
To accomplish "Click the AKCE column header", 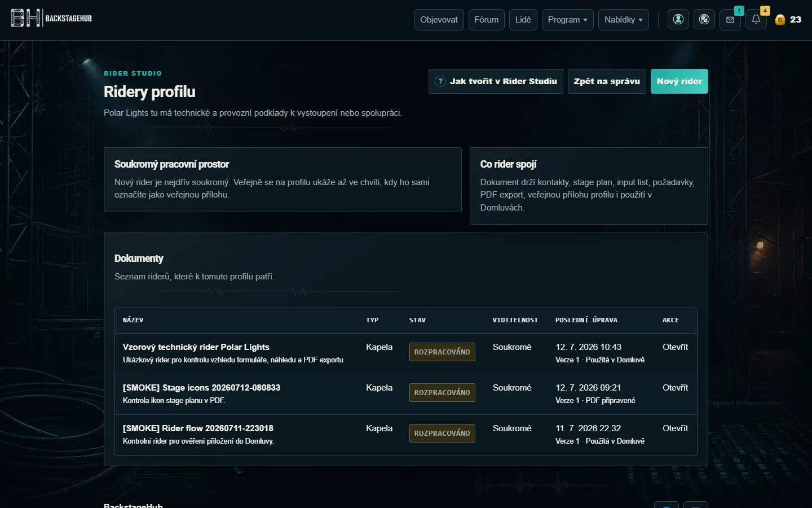I will 670,320.
